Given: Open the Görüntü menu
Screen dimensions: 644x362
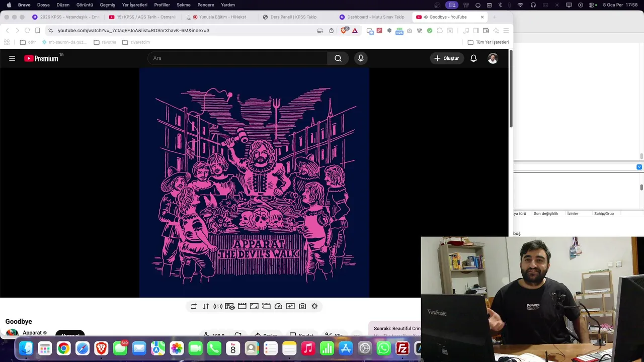Looking at the screenshot, I should pos(85,5).
